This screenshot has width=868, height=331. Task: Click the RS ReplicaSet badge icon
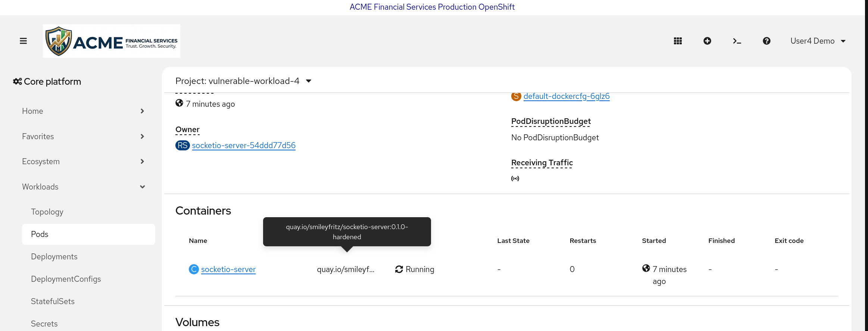(182, 146)
